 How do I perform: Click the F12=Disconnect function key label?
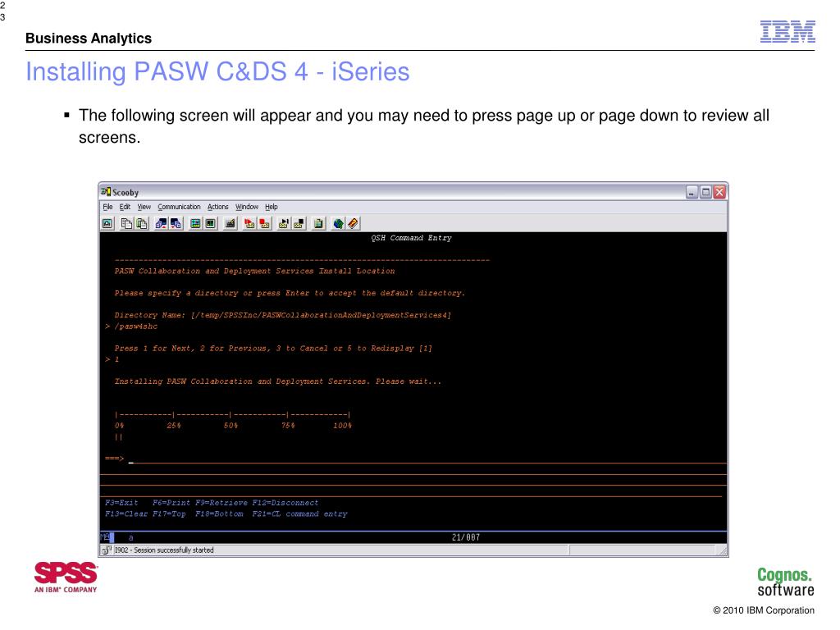coord(285,503)
